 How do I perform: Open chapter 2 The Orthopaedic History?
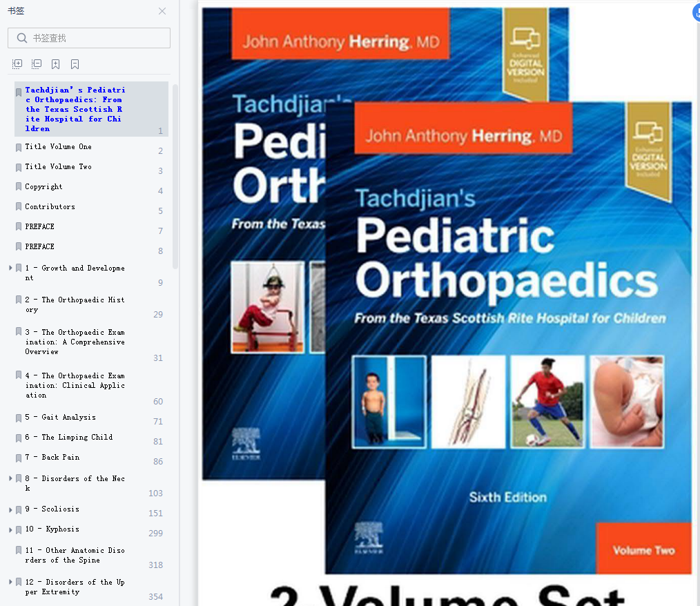[75, 305]
